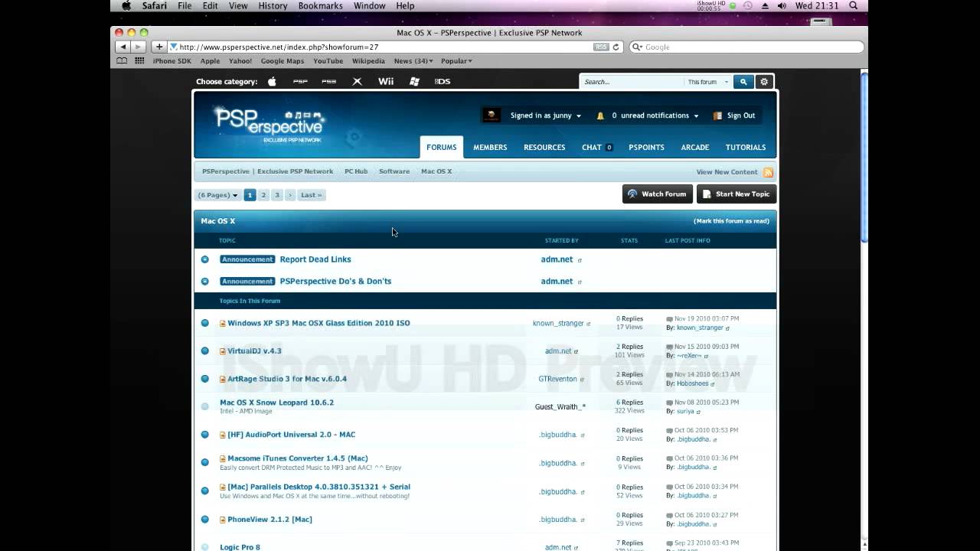Open the PSPOINTS tab
980x551 pixels.
646,148
